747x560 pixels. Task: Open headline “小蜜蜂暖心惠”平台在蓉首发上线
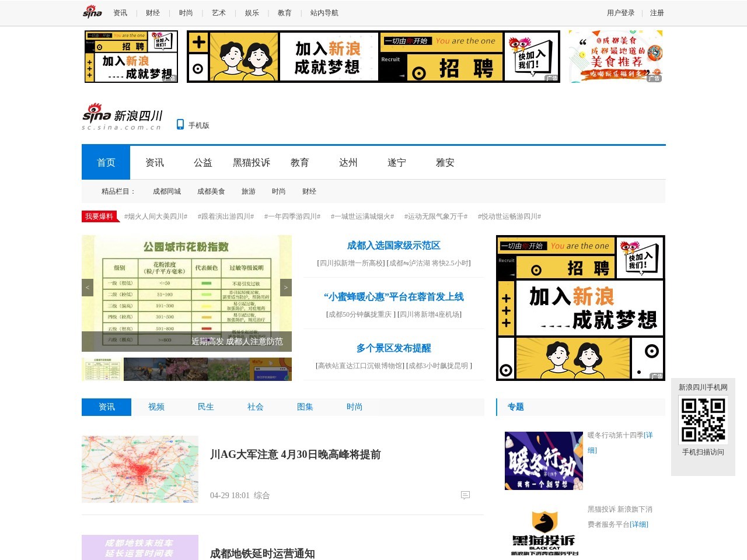pyautogui.click(x=394, y=297)
